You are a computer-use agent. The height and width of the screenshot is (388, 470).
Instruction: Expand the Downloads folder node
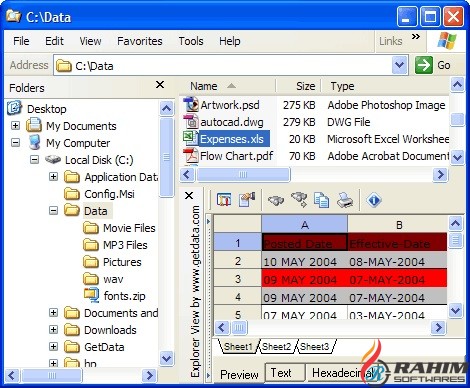tap(53, 329)
